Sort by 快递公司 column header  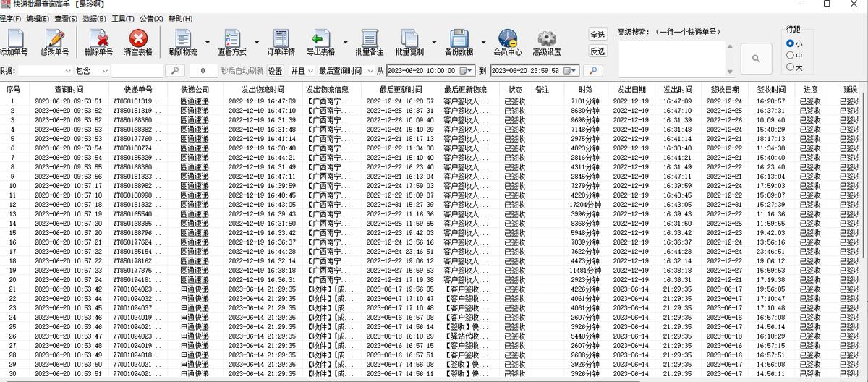click(195, 90)
